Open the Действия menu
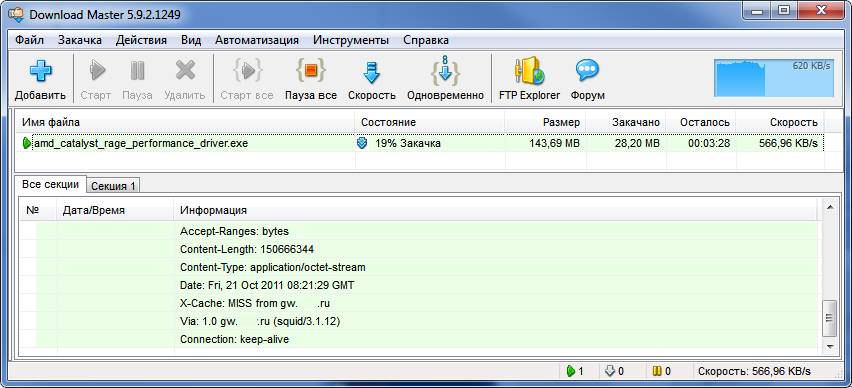The height and width of the screenshot is (388, 852). (141, 40)
